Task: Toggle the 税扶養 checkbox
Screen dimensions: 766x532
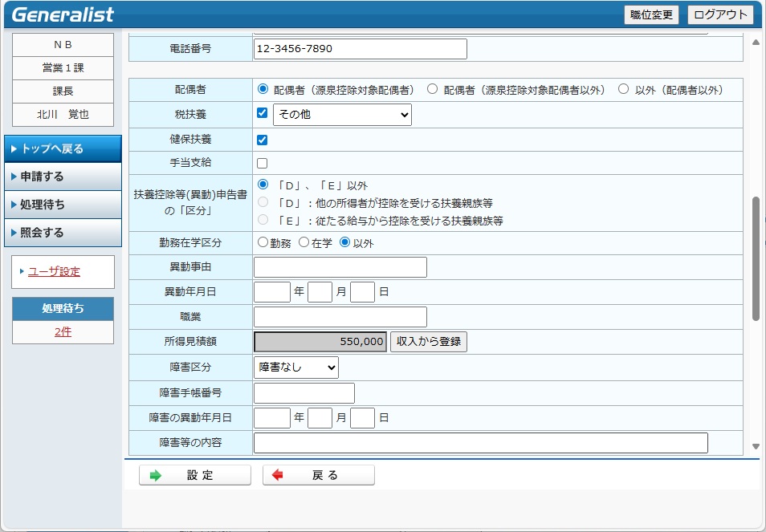Action: click(x=262, y=113)
